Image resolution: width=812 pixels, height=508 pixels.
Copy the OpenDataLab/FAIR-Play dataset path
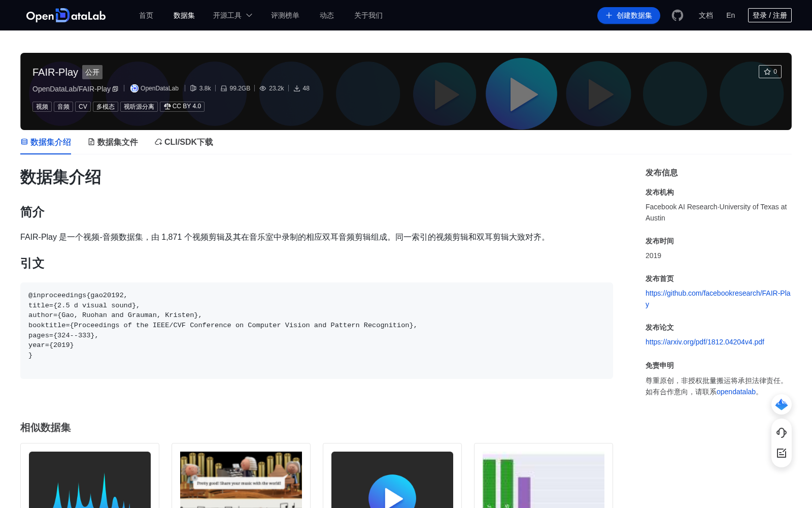point(115,89)
